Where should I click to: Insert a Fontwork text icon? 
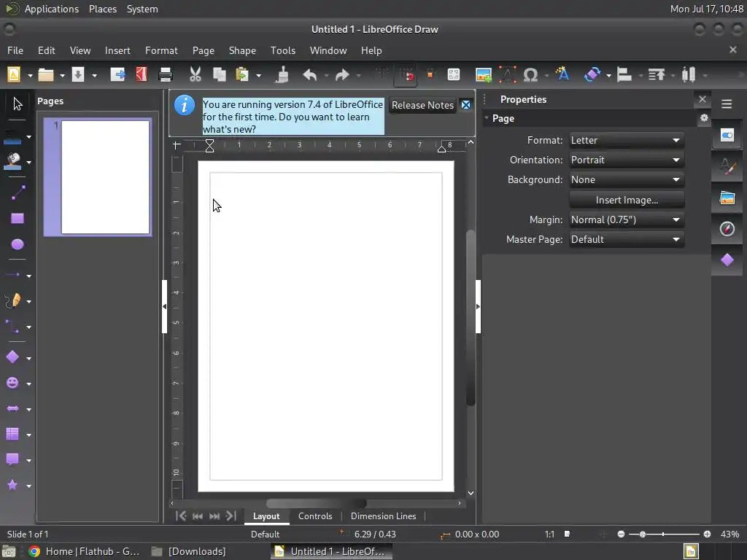tap(562, 74)
